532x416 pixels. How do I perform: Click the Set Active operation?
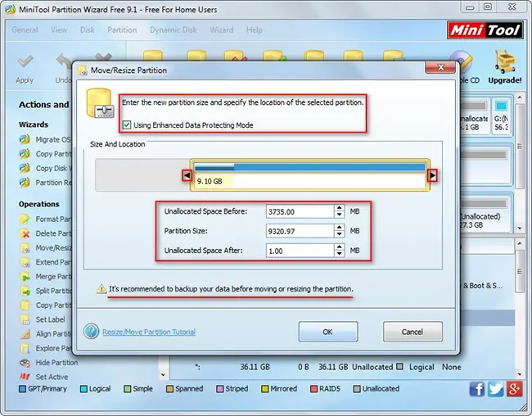click(x=43, y=377)
